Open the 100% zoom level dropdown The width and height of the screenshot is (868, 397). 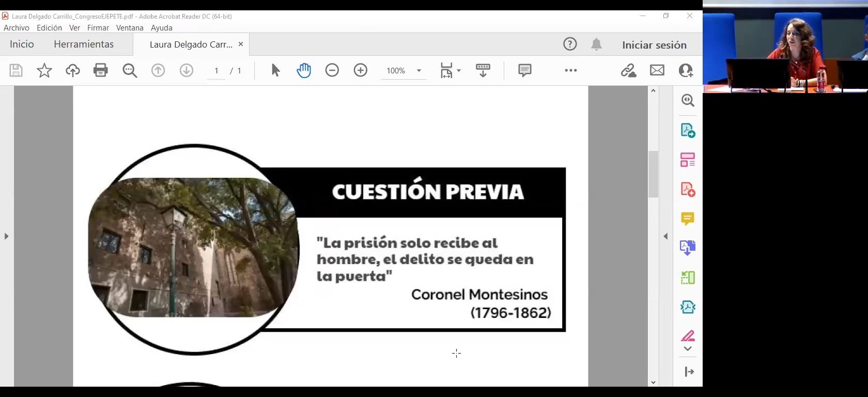(419, 71)
